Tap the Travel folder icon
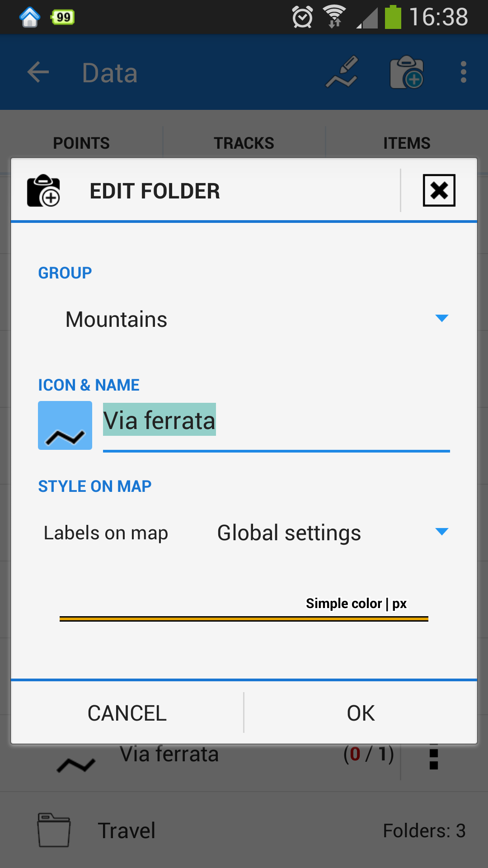 [x=54, y=830]
